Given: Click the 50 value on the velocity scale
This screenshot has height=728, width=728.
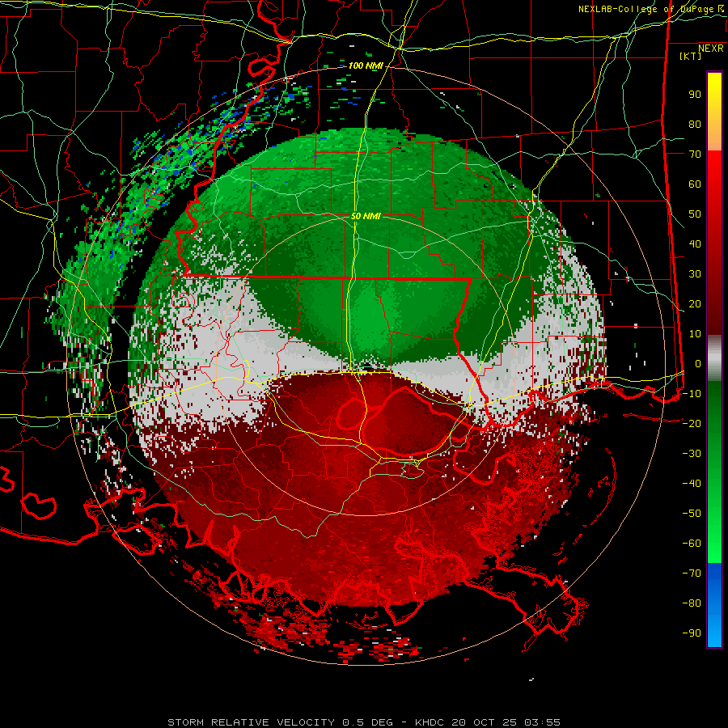Looking at the screenshot, I should pyautogui.click(x=695, y=214).
